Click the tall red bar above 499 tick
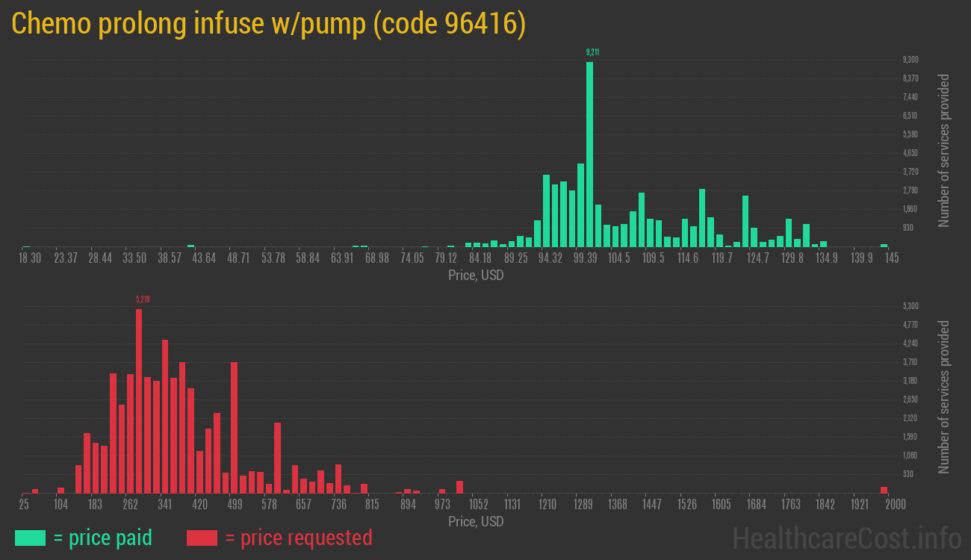Screen dimensions: 971x560 234,427
